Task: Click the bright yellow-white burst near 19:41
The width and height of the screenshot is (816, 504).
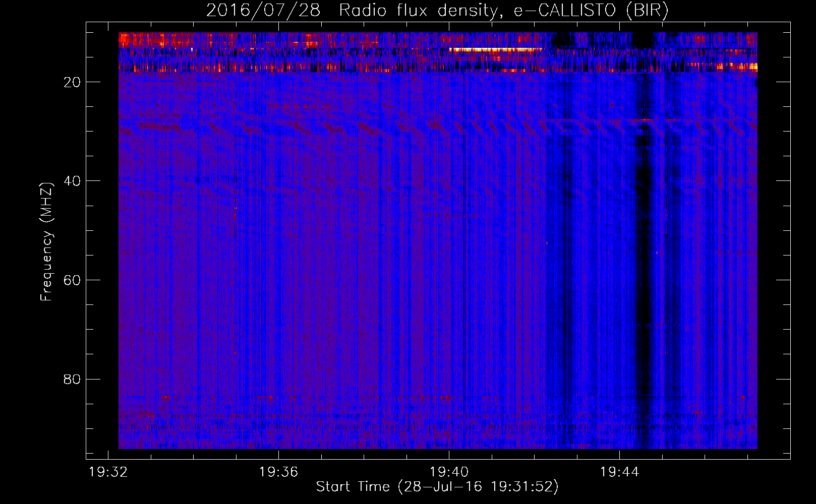Action: coord(496,50)
